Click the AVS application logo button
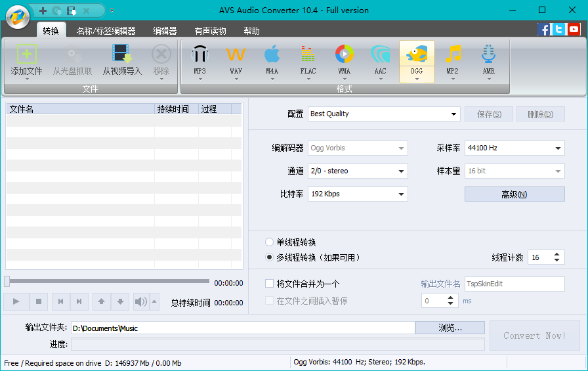The height and width of the screenshot is (371, 588). (18, 16)
